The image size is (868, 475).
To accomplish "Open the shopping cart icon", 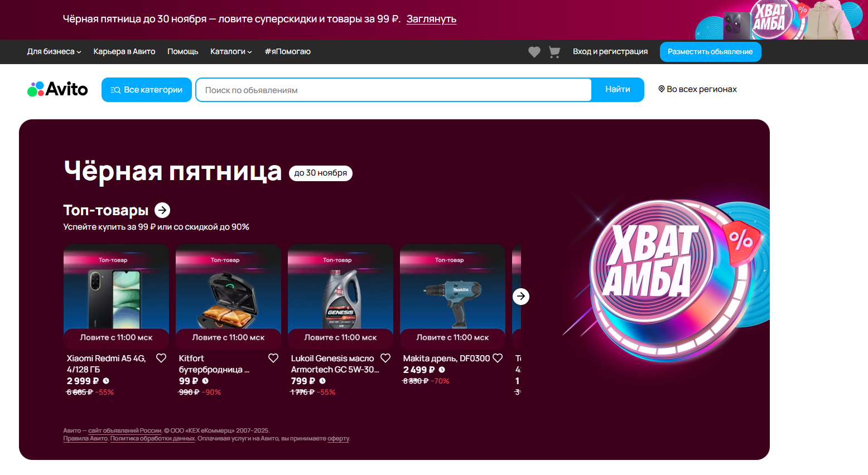I will (554, 52).
